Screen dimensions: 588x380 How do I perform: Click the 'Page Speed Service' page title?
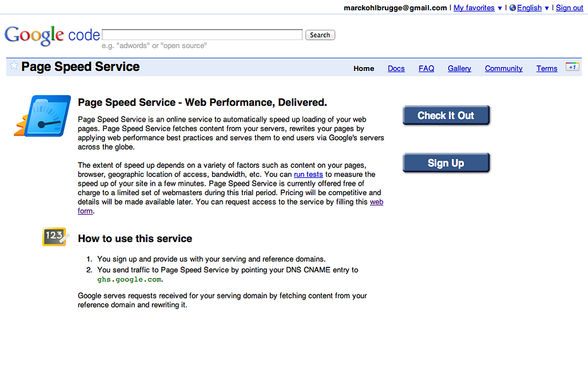tap(80, 66)
